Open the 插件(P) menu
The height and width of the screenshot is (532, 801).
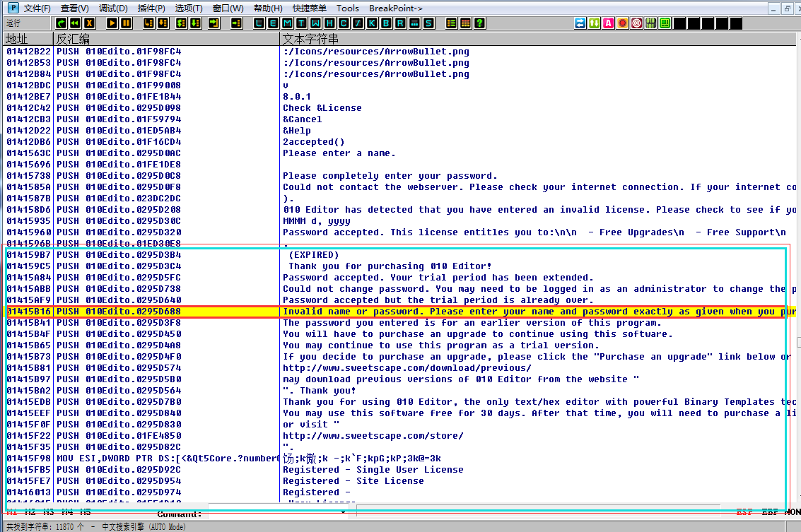[x=152, y=8]
